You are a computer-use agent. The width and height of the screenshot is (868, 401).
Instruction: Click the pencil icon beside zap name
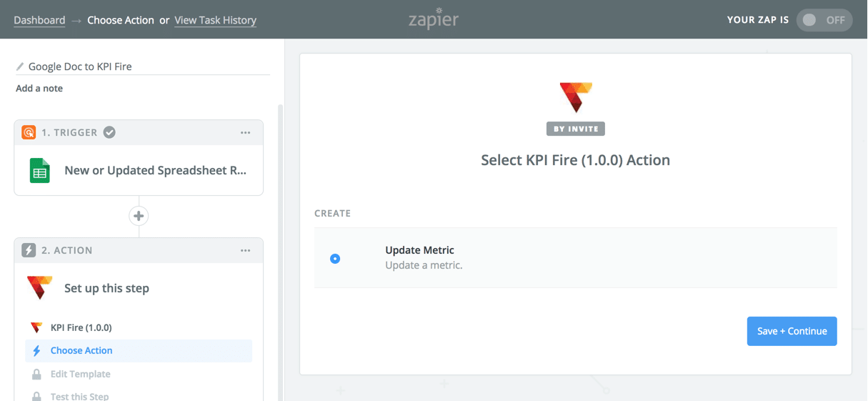coord(20,66)
